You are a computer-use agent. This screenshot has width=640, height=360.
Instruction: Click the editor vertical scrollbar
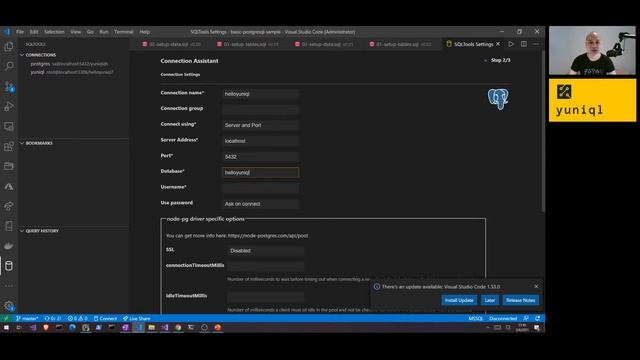point(543,131)
